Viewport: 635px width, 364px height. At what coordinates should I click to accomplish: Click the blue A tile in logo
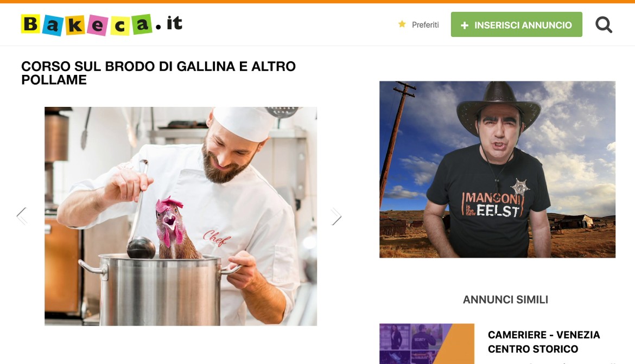click(x=53, y=25)
